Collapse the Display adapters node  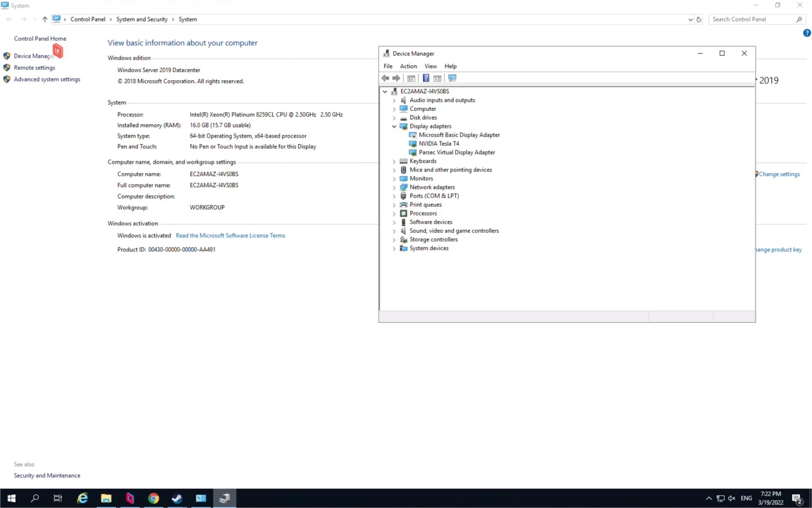pos(394,126)
